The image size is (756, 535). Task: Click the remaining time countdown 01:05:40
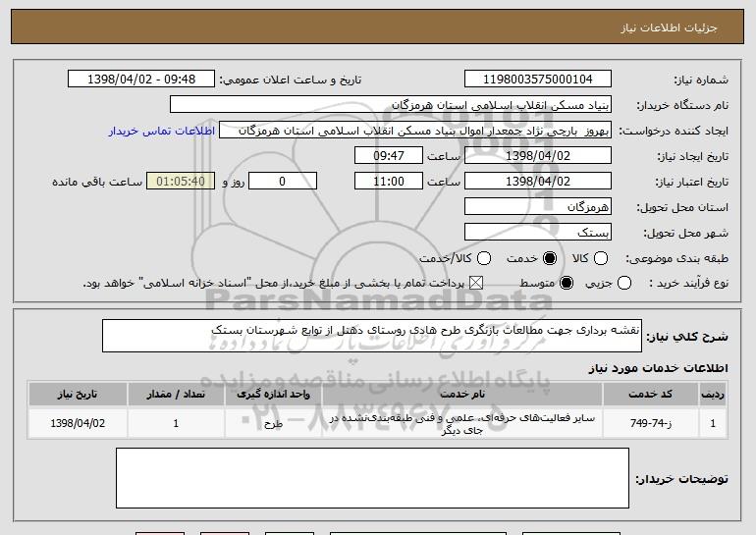point(181,182)
